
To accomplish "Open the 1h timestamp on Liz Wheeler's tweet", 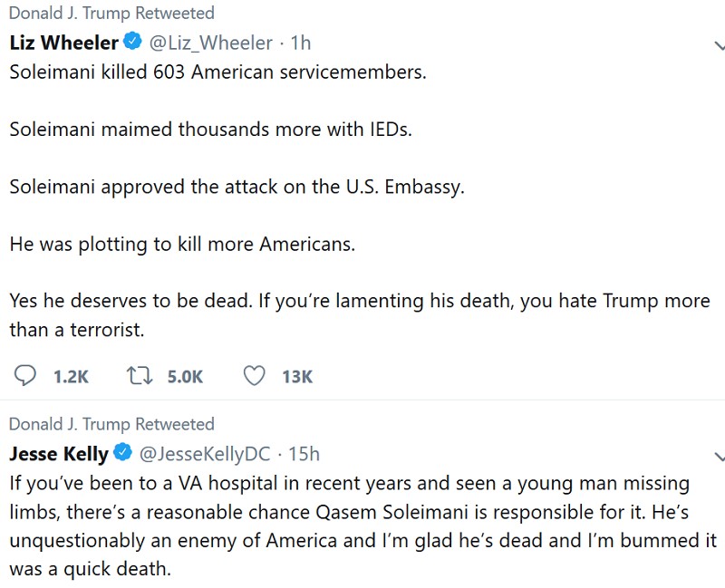I will (x=301, y=43).
